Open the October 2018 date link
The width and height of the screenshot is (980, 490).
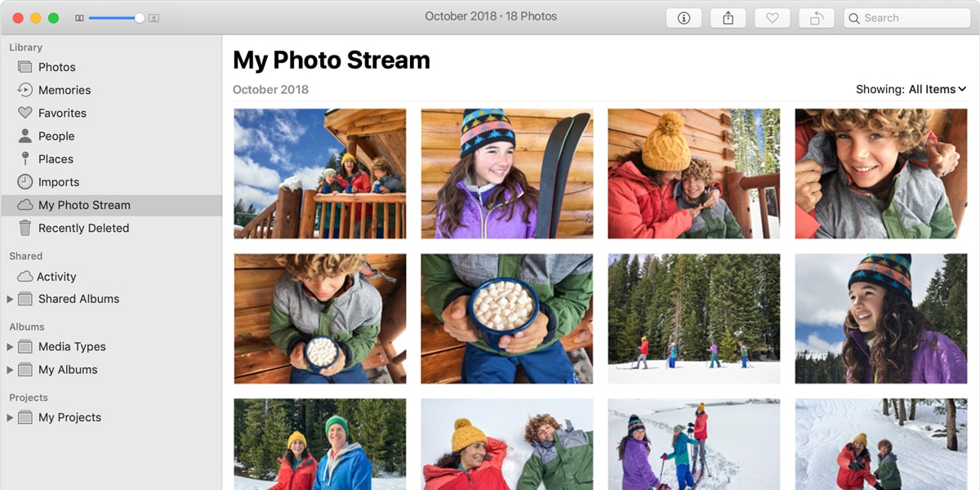(270, 89)
